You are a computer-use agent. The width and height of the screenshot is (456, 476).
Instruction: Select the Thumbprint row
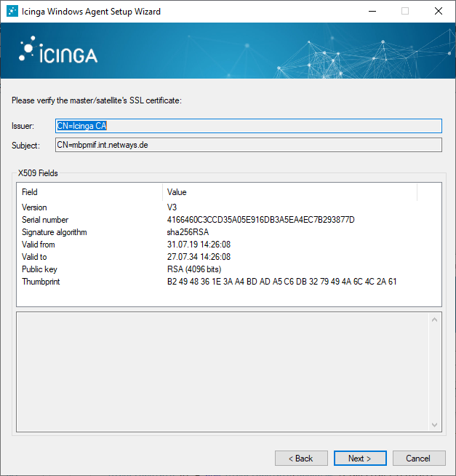41,282
